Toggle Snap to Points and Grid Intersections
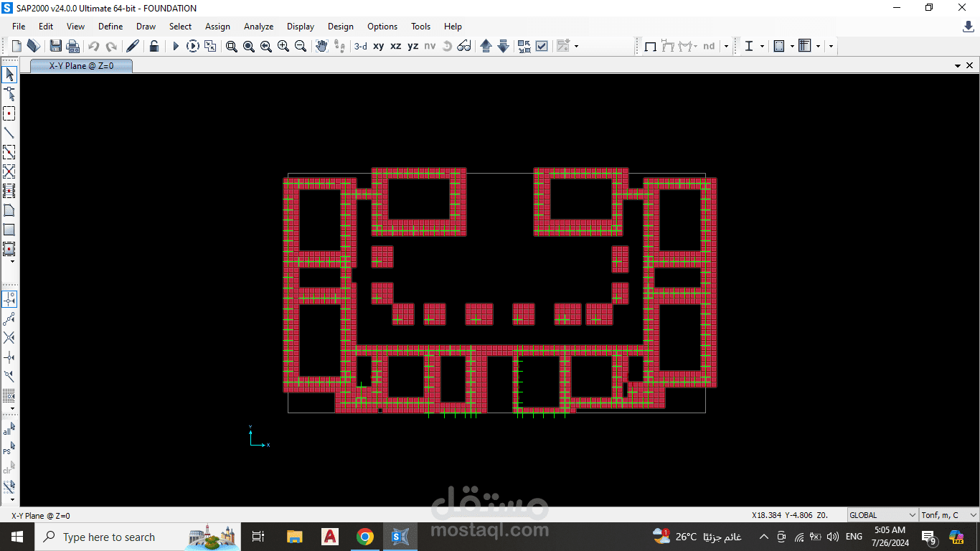This screenshot has height=551, width=980. (x=9, y=299)
